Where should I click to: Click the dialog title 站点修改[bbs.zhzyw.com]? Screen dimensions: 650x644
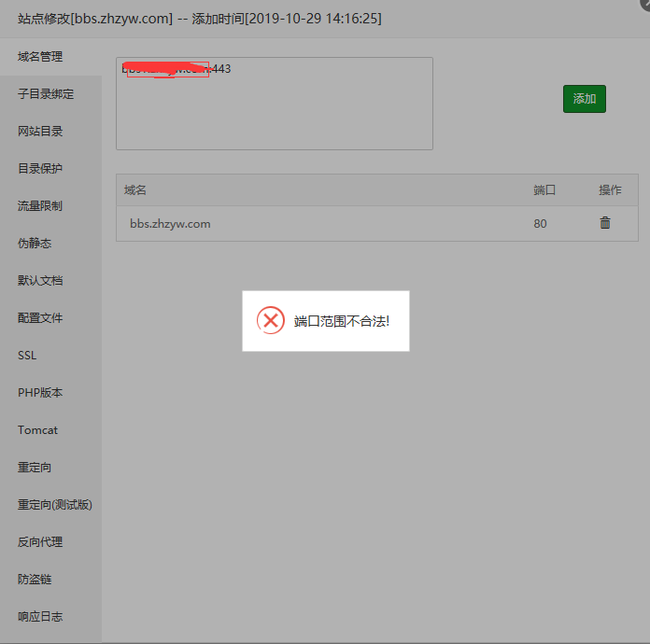(x=95, y=19)
